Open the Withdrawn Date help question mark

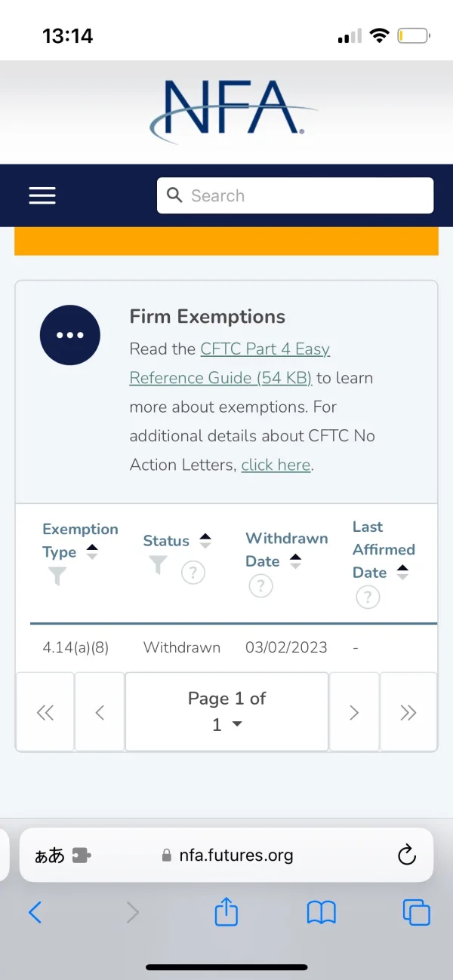[x=260, y=585]
